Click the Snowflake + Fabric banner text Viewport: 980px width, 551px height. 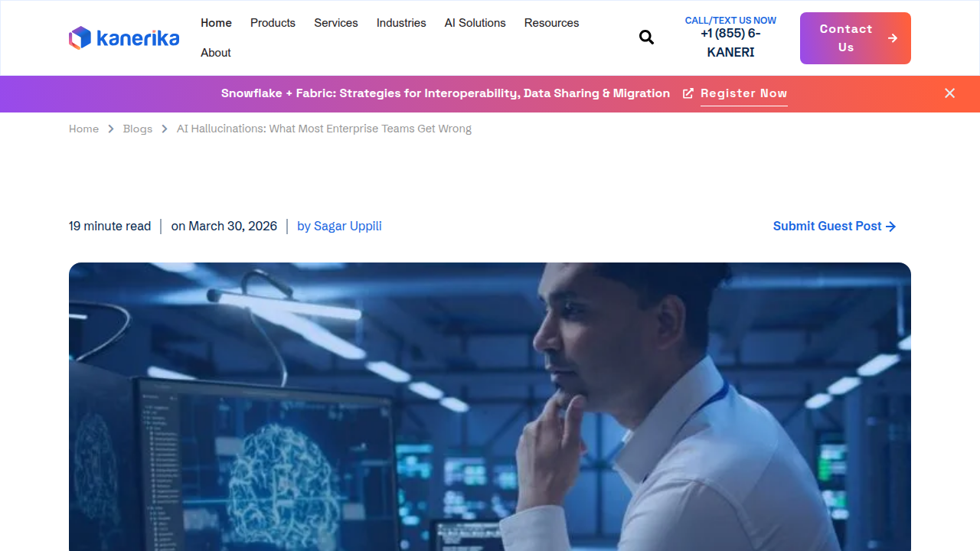point(446,93)
